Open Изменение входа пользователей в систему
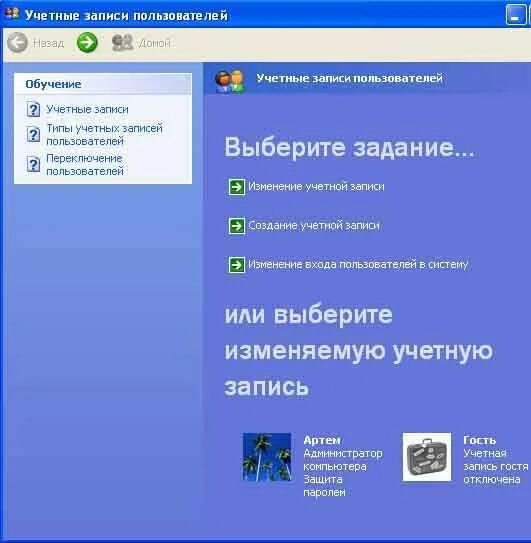Viewport: 531px width, 543px height. pos(358,265)
